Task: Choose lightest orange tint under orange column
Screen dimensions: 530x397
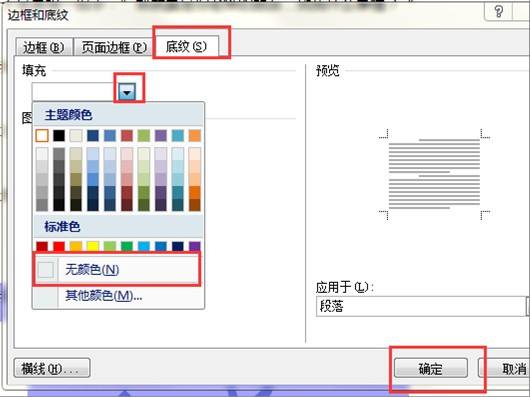Action: (x=195, y=154)
